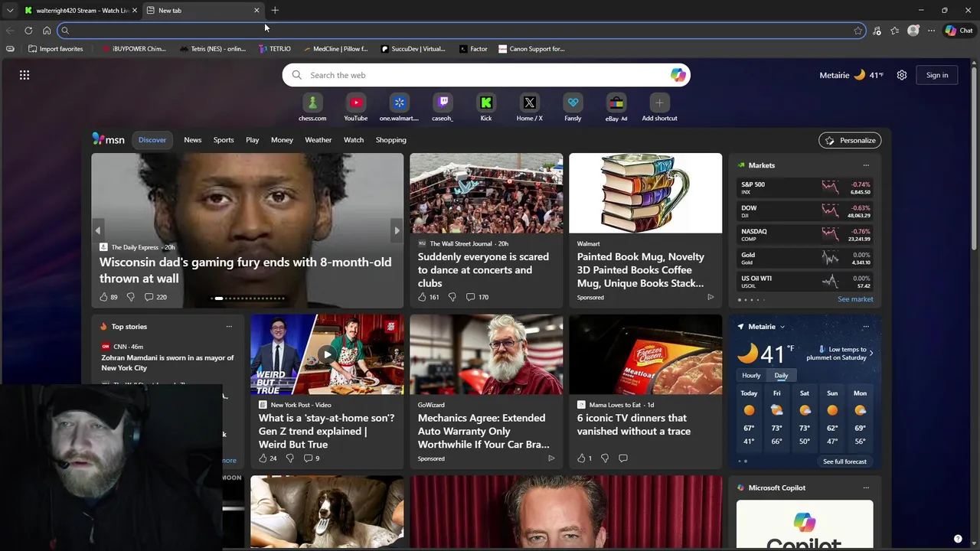Open the Canon Support bookmark
This screenshot has height=551, width=980.
(531, 49)
